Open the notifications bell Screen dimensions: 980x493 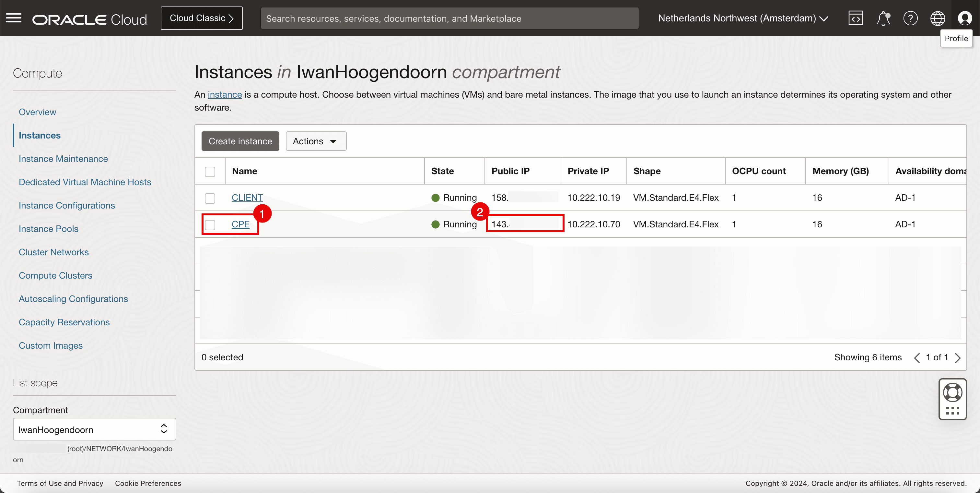(883, 18)
